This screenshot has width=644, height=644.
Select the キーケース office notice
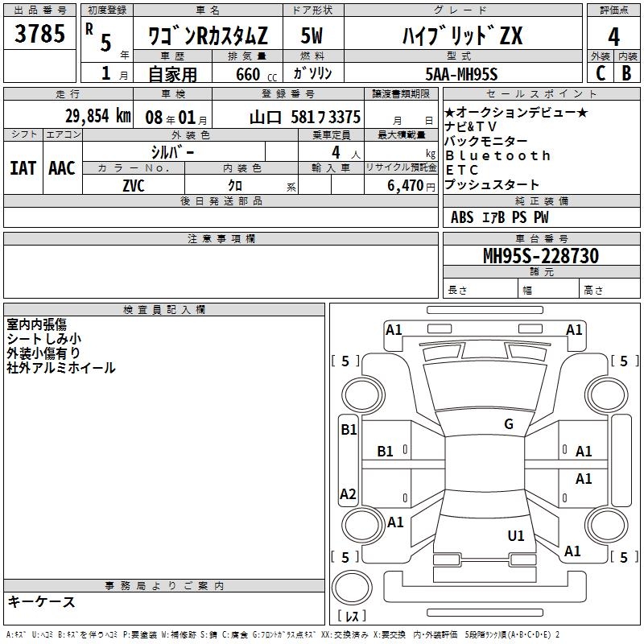pos(42,601)
